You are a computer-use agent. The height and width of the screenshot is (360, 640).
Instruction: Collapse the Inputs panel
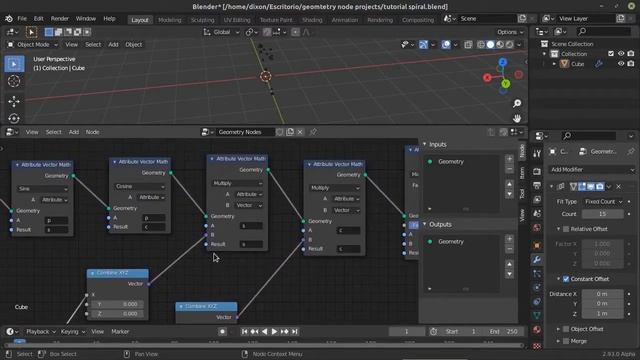[x=424, y=144]
